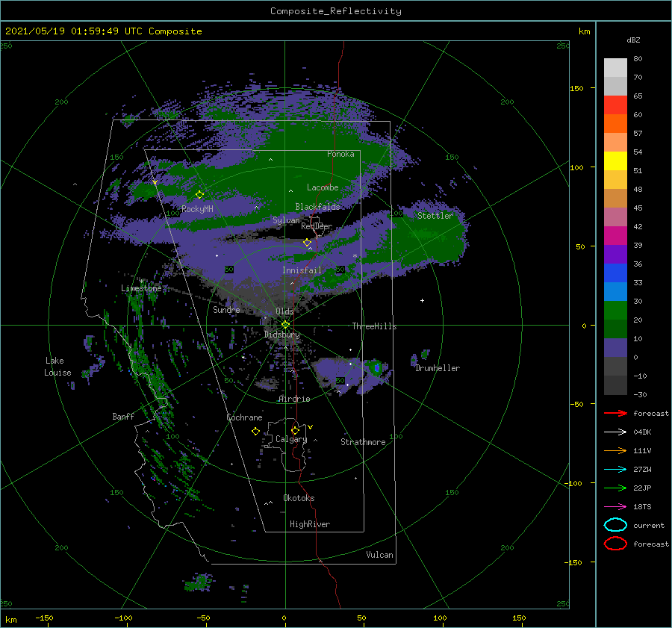
Task: Click the 51 dBZ yellow color swatch
Action: pos(615,161)
